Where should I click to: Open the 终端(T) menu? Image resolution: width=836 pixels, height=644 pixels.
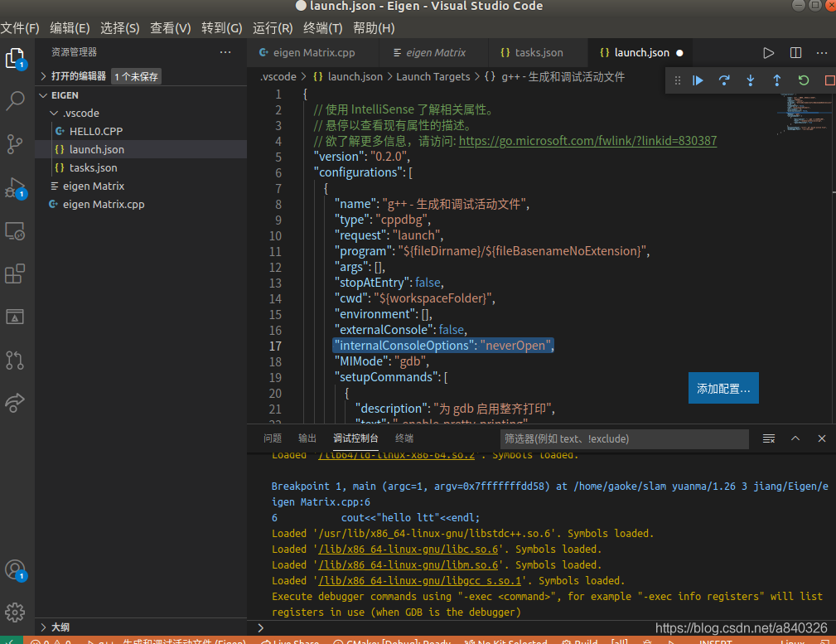click(x=322, y=28)
